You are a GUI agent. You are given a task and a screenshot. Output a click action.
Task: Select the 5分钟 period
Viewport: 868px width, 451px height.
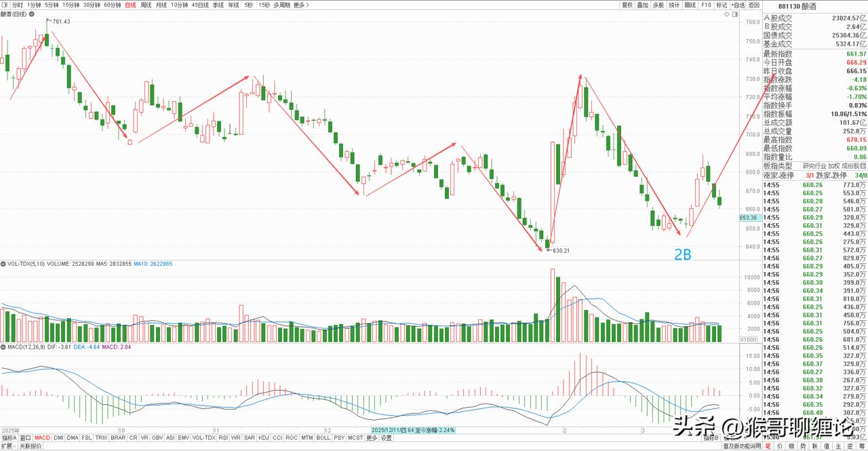pyautogui.click(x=52, y=5)
